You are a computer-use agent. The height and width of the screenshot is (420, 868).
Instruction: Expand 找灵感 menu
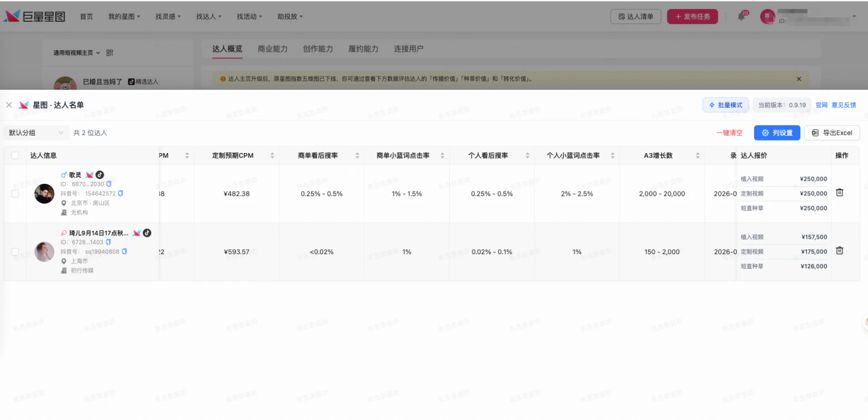(168, 17)
